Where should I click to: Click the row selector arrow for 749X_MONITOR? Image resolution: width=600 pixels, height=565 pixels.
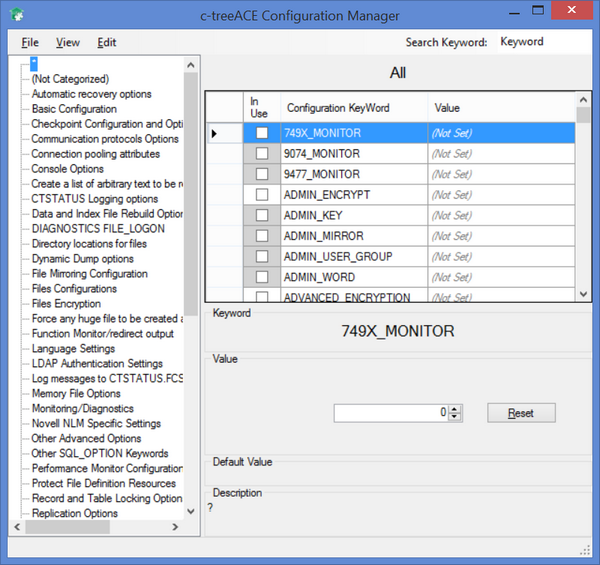pos(215,133)
